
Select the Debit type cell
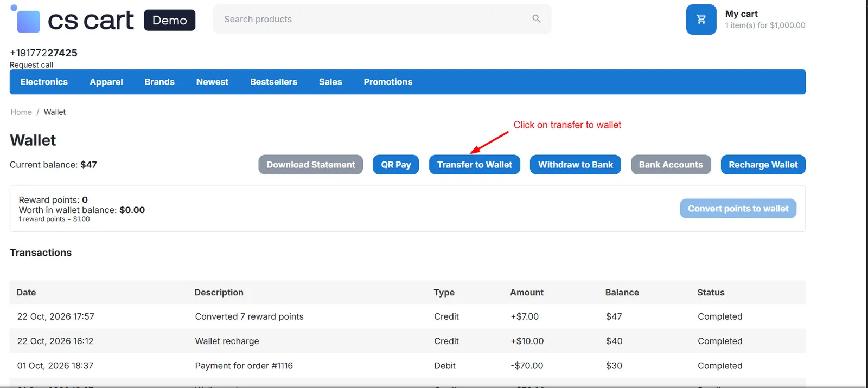[x=445, y=366]
